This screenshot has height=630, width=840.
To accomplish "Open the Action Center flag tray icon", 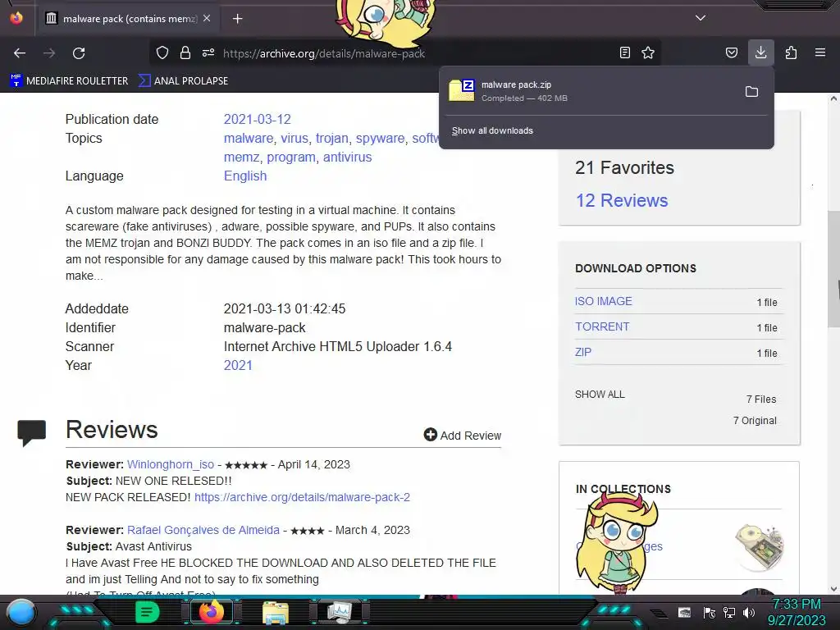I will 709,612.
